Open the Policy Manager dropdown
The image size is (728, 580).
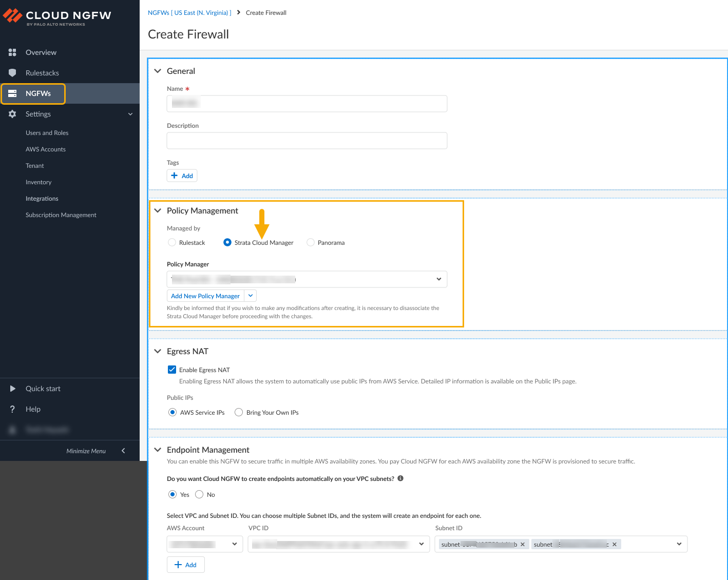pos(307,279)
